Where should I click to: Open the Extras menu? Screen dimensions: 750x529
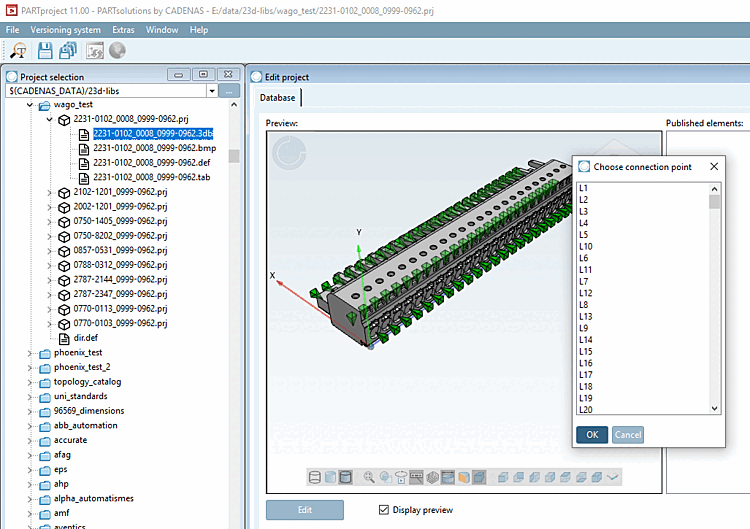click(x=124, y=30)
